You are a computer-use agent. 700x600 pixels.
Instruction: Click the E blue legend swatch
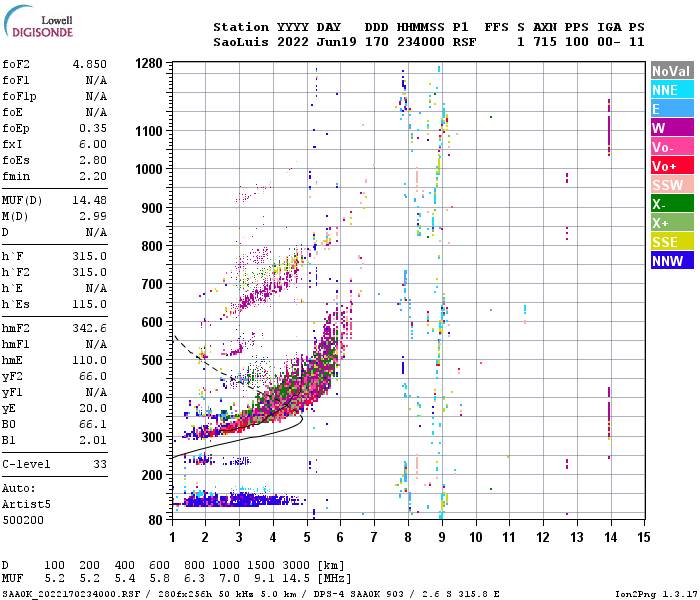pos(672,109)
